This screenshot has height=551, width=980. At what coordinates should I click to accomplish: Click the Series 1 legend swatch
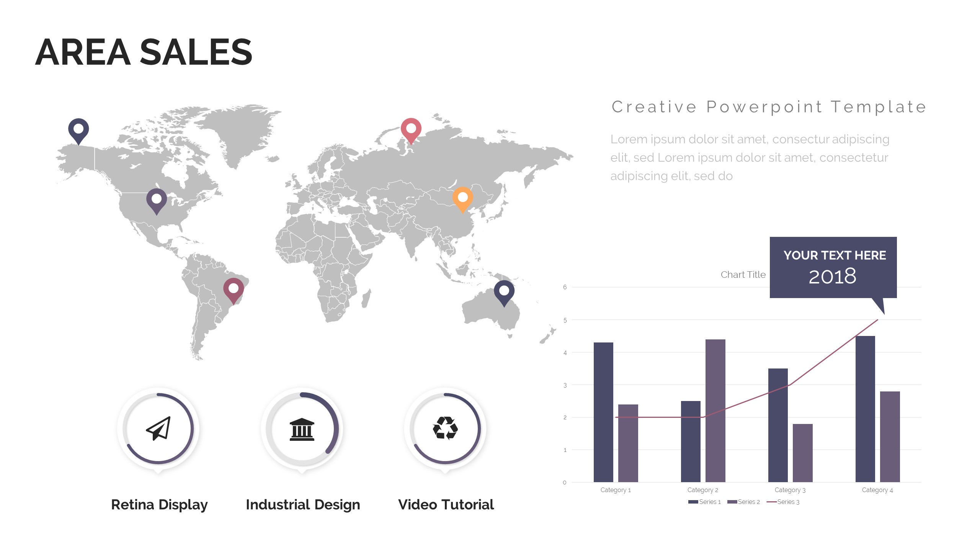pyautogui.click(x=693, y=502)
